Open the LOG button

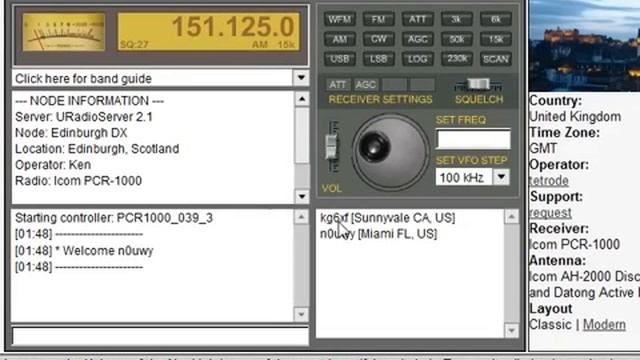coord(417,59)
